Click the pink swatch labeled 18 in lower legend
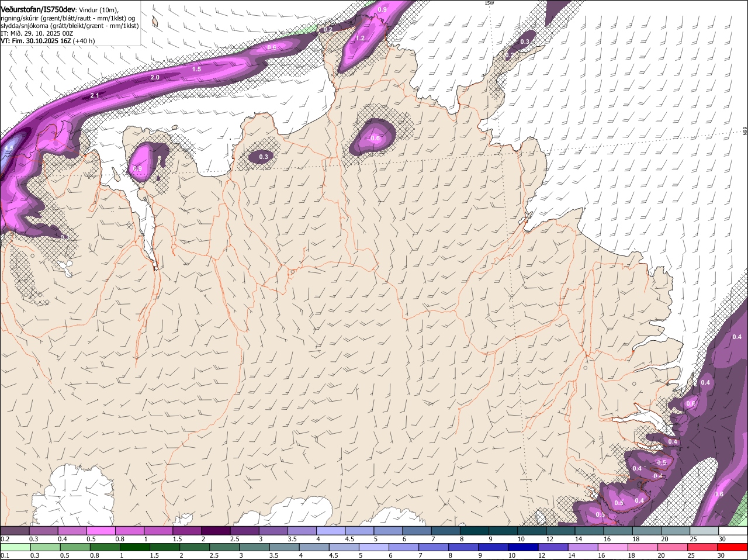Image resolution: width=748 pixels, height=560 pixels. 643,547
